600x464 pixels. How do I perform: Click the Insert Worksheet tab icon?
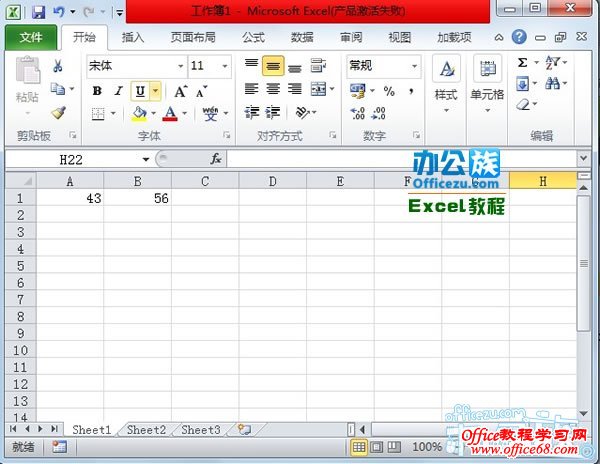tap(244, 429)
